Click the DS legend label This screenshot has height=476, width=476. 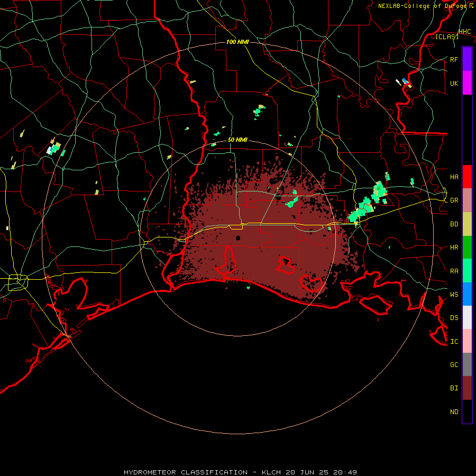454,318
